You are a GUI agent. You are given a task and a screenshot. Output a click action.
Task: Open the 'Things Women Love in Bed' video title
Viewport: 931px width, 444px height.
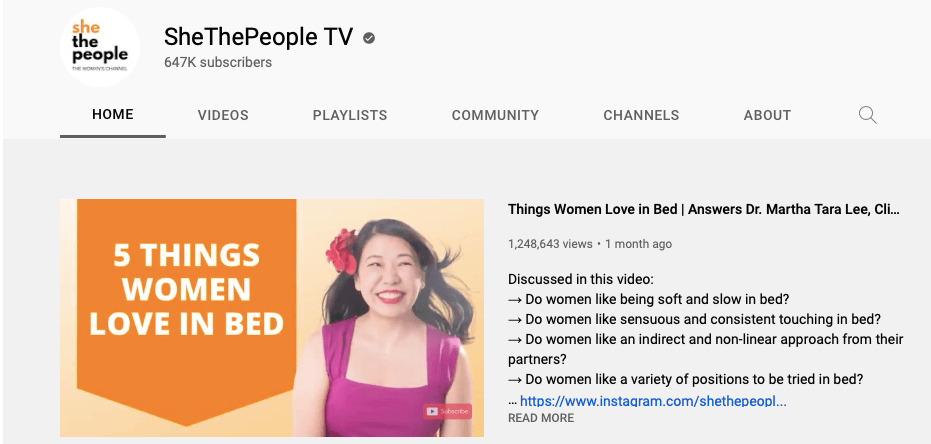pos(703,210)
